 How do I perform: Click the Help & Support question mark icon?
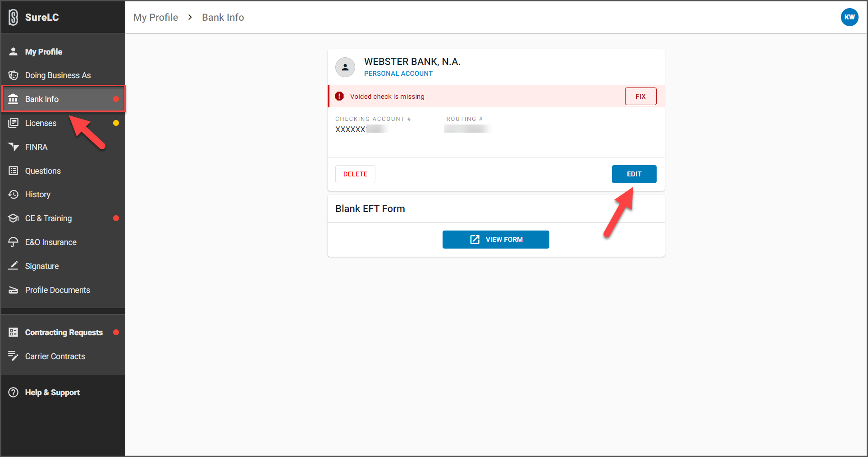pos(14,392)
